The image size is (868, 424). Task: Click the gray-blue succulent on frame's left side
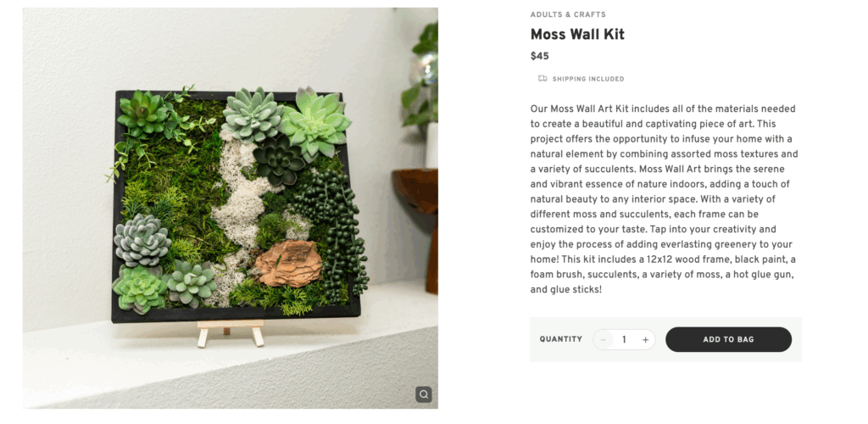coord(142,240)
